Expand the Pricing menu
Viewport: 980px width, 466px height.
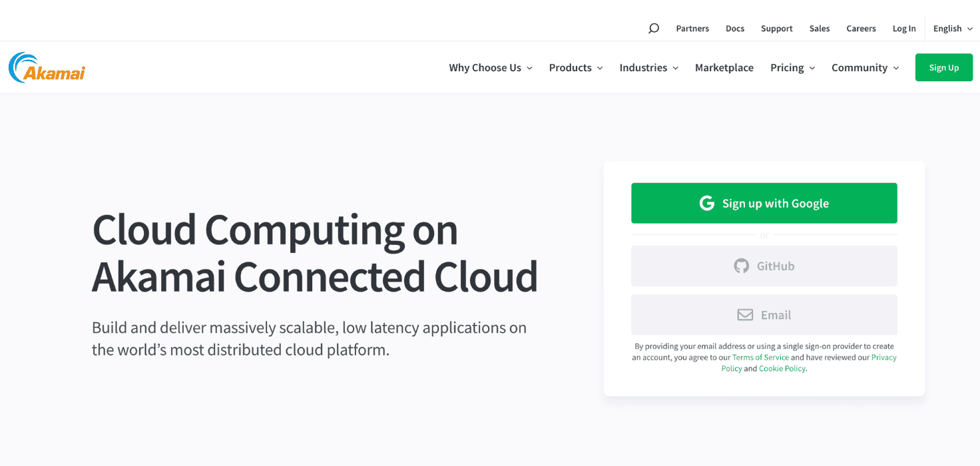click(x=792, y=67)
